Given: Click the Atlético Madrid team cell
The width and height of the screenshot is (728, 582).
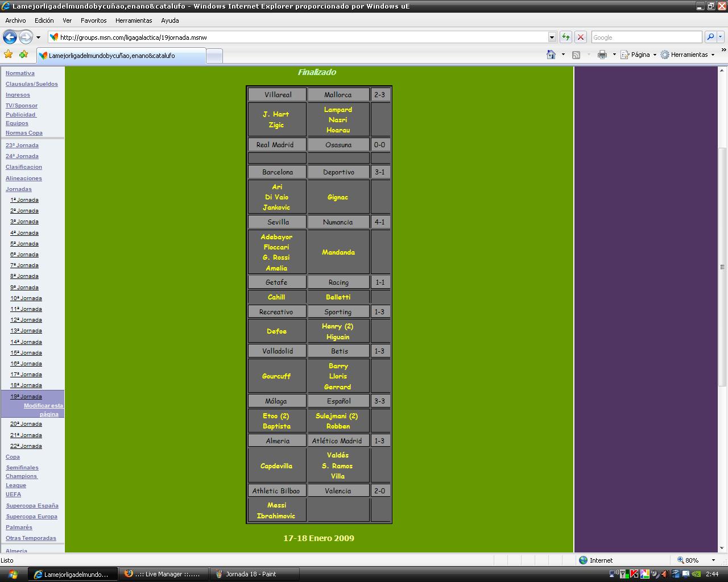Looking at the screenshot, I should 338,440.
